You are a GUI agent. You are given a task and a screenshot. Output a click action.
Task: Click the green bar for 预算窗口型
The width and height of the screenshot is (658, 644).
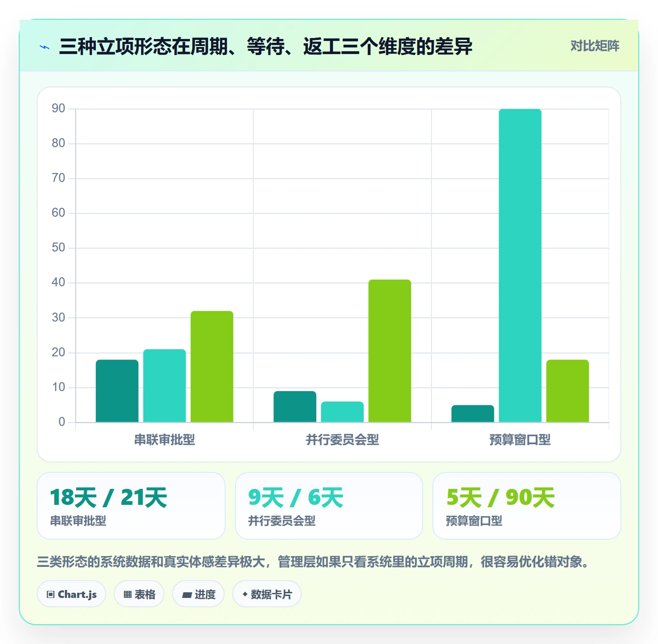point(568,391)
